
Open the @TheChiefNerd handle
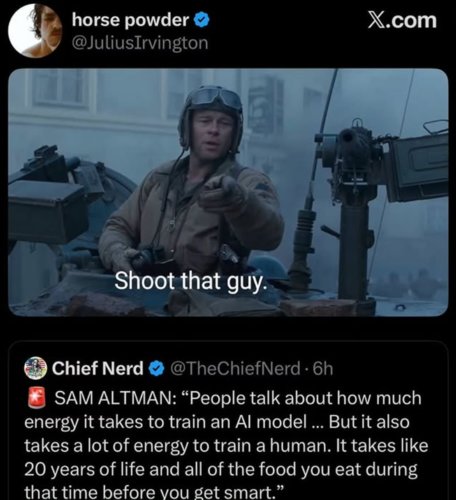[235, 368]
